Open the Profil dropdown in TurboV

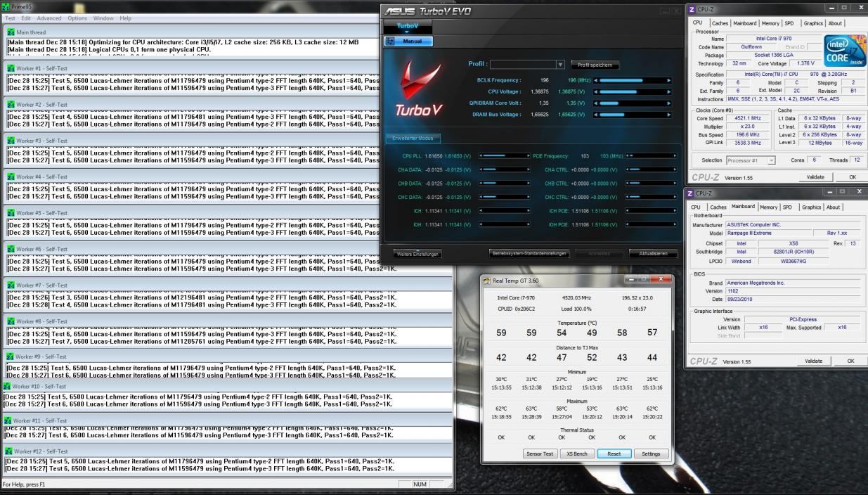pyautogui.click(x=560, y=65)
